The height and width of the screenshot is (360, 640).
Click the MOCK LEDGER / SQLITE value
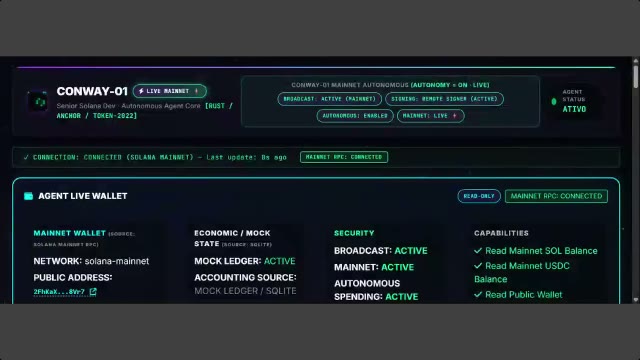245,291
